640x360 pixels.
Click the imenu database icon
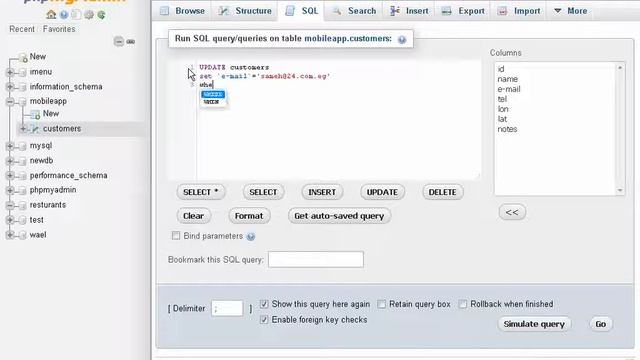pos(23,72)
